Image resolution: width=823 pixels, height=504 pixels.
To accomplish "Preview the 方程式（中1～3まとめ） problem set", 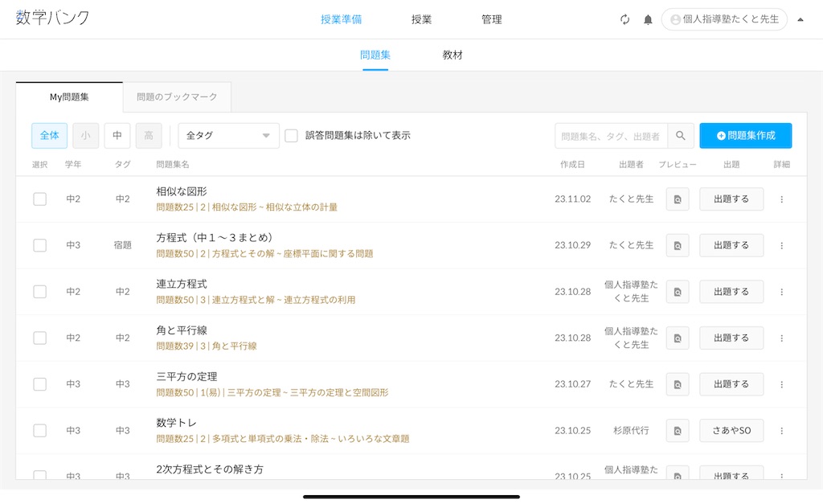I will 678,246.
